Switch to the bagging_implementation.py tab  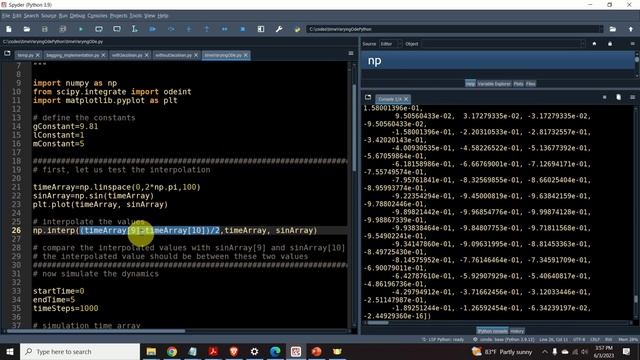(x=72, y=55)
